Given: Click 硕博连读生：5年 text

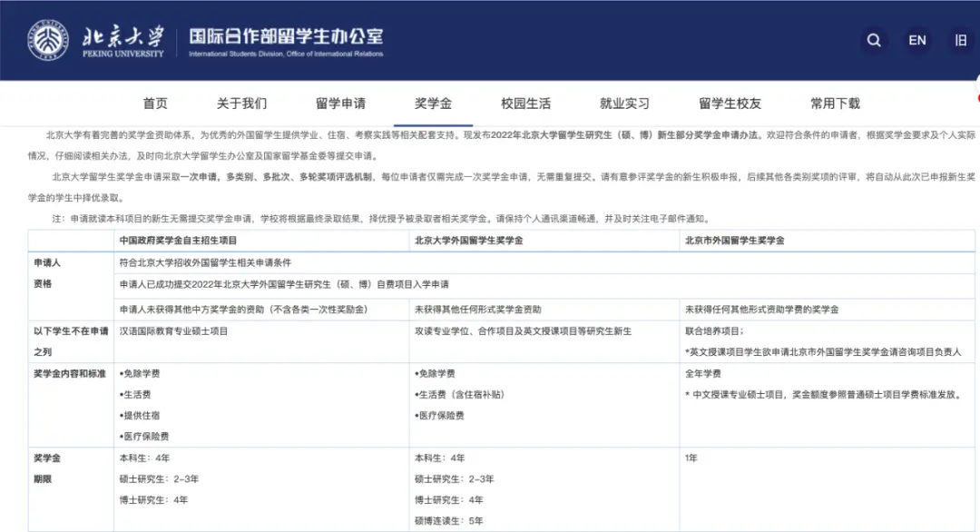Looking at the screenshot, I should pos(449,521).
